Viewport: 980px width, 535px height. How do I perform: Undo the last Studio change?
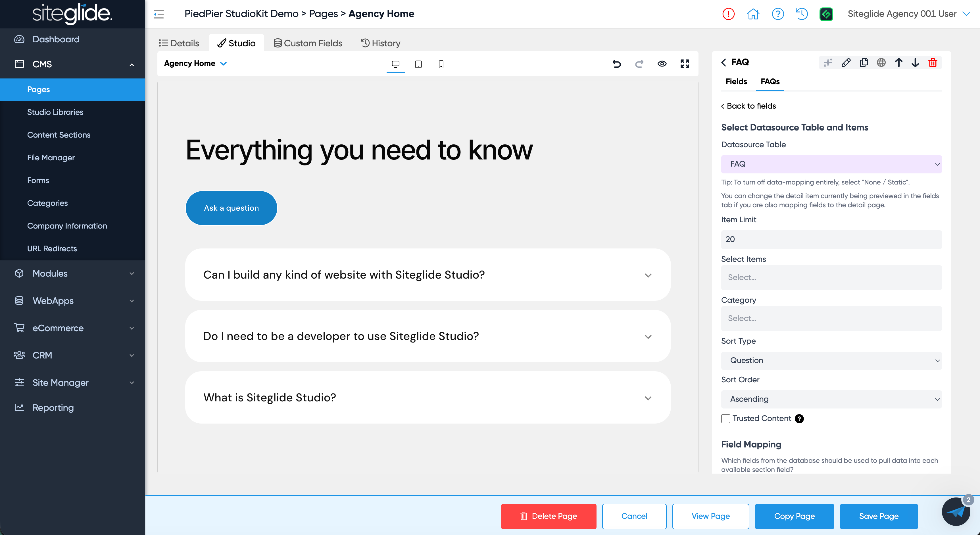tap(617, 64)
